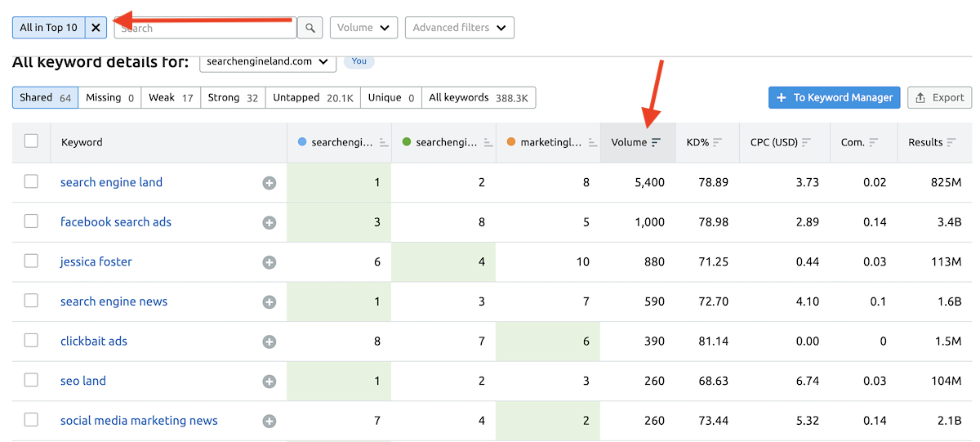980x442 pixels.
Task: Click the 5,400 volume value
Action: [650, 182]
